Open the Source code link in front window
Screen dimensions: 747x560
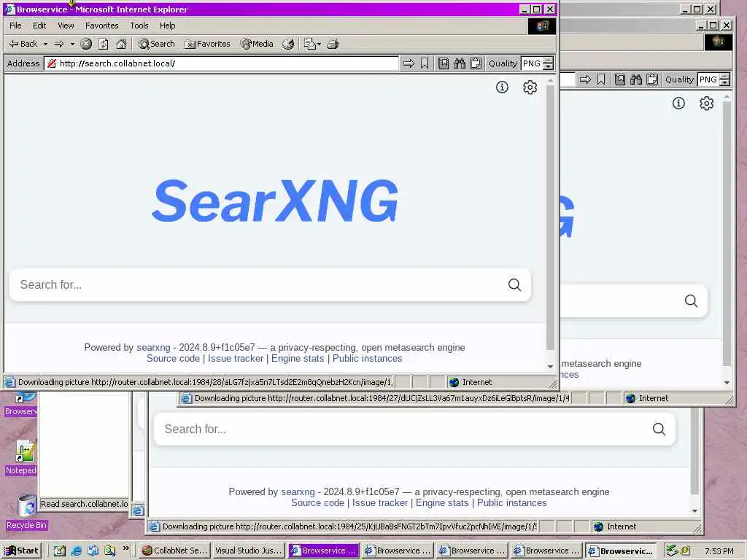[x=173, y=359]
